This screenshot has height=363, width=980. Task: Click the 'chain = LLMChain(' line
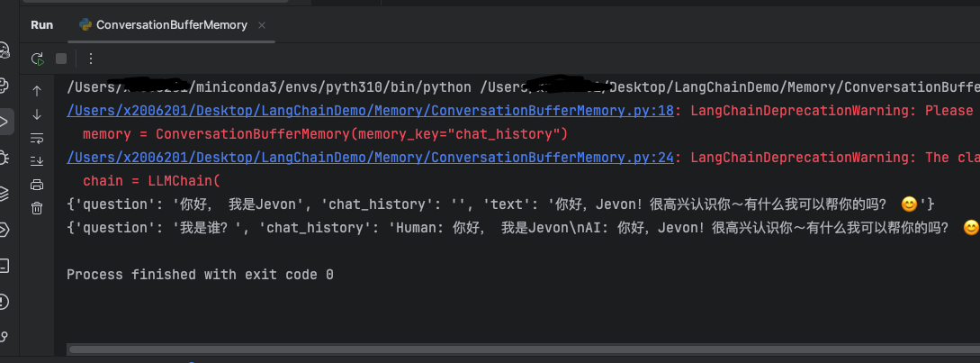152,182
